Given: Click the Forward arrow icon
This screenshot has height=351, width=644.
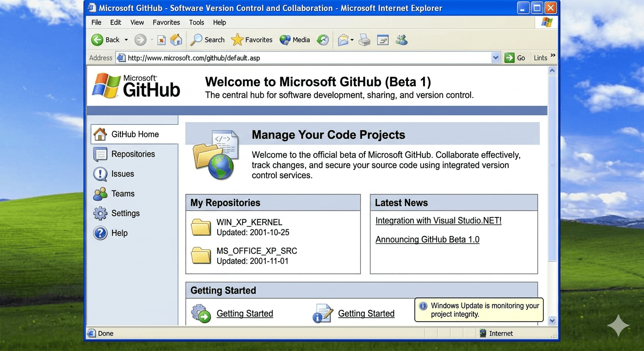Looking at the screenshot, I should 140,40.
